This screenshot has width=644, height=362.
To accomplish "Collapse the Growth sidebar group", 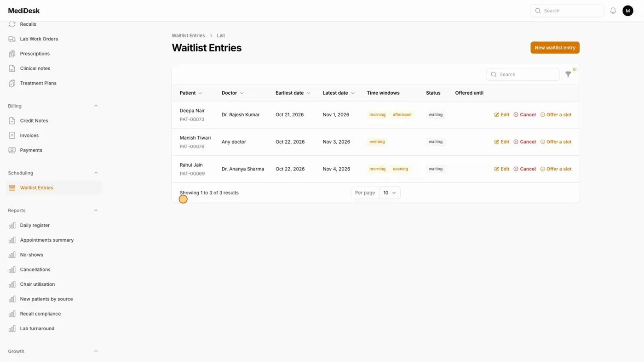I will coord(96,351).
